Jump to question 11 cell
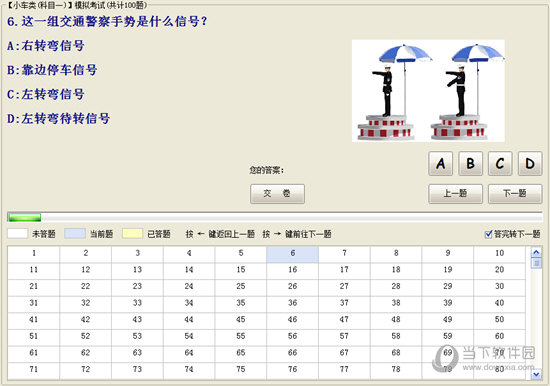The image size is (550, 386). (34, 271)
